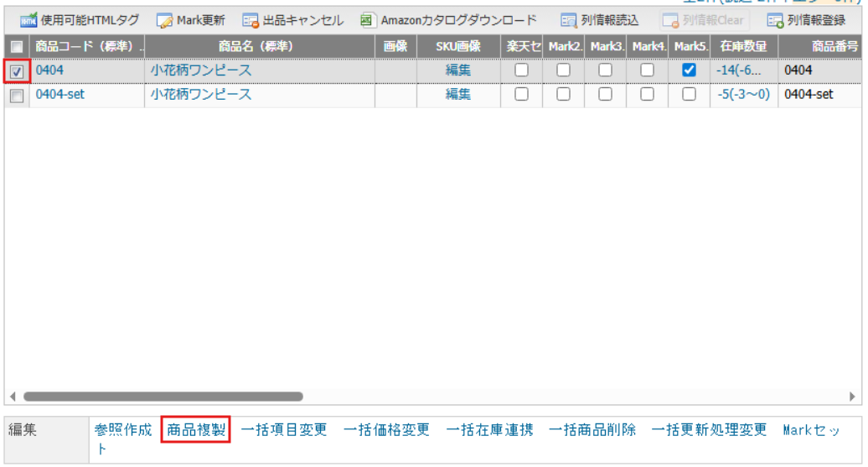Viewport: 868px width, 467px height.
Task: Click the 商品番号 column header
Action: pyautogui.click(x=820, y=47)
